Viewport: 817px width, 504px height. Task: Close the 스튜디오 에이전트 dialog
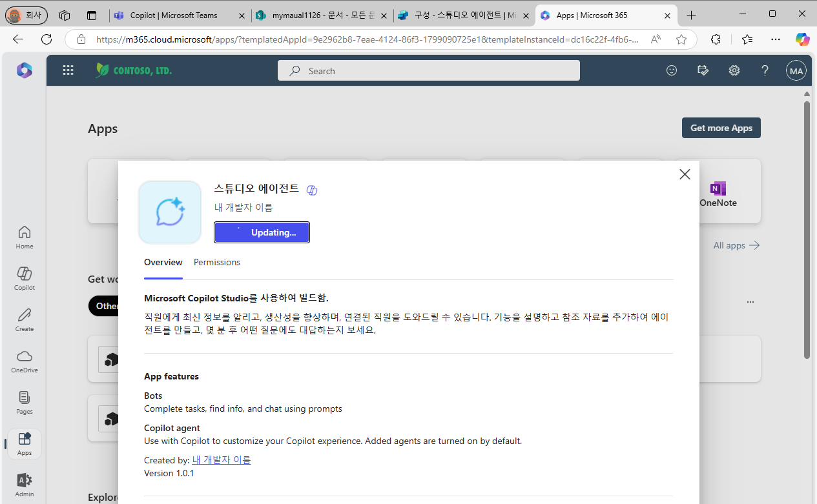point(685,174)
